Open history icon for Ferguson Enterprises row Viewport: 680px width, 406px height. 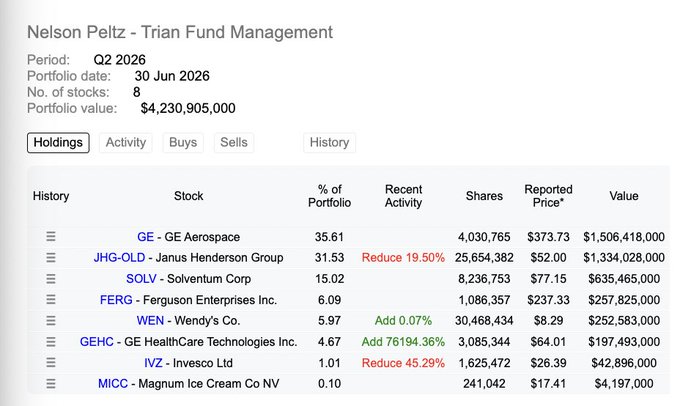[51, 300]
